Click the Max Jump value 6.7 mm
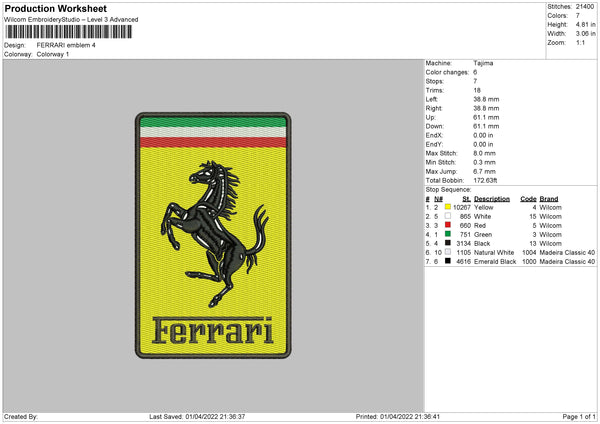This screenshot has height=424, width=600. tap(484, 171)
